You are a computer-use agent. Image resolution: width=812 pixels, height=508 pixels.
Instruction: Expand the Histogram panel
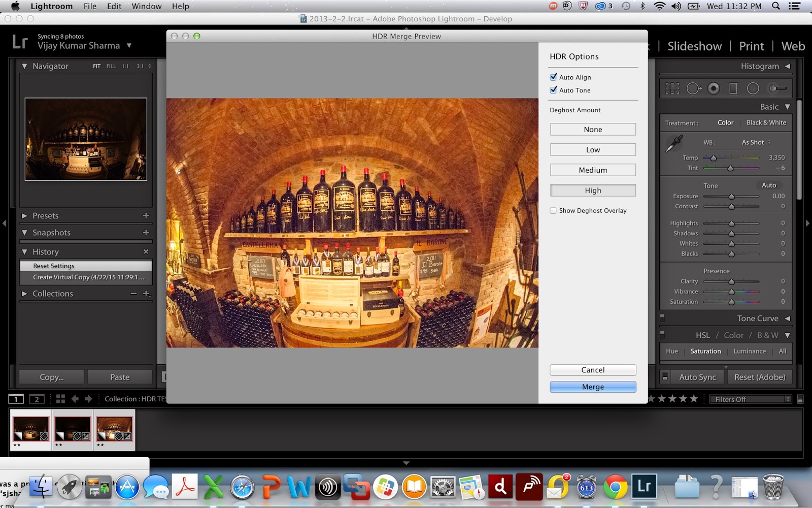pos(788,66)
